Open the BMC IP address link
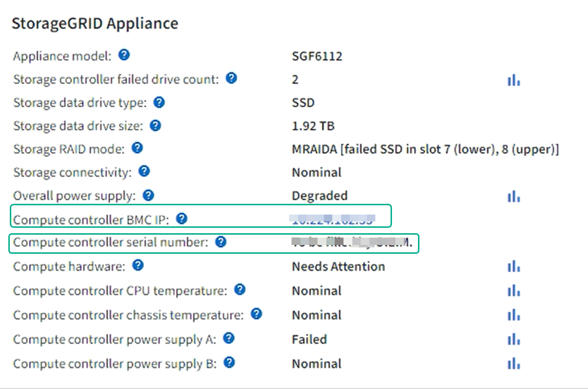Image resolution: width=588 pixels, height=389 pixels. [332, 219]
